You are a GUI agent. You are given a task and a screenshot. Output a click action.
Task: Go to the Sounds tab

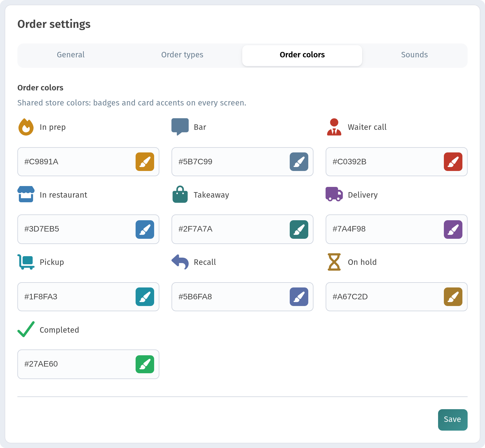coord(414,55)
